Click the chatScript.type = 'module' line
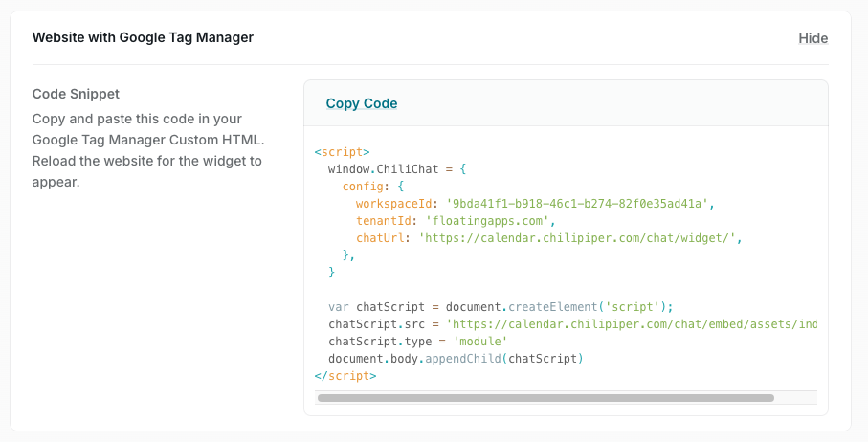 [x=418, y=342]
